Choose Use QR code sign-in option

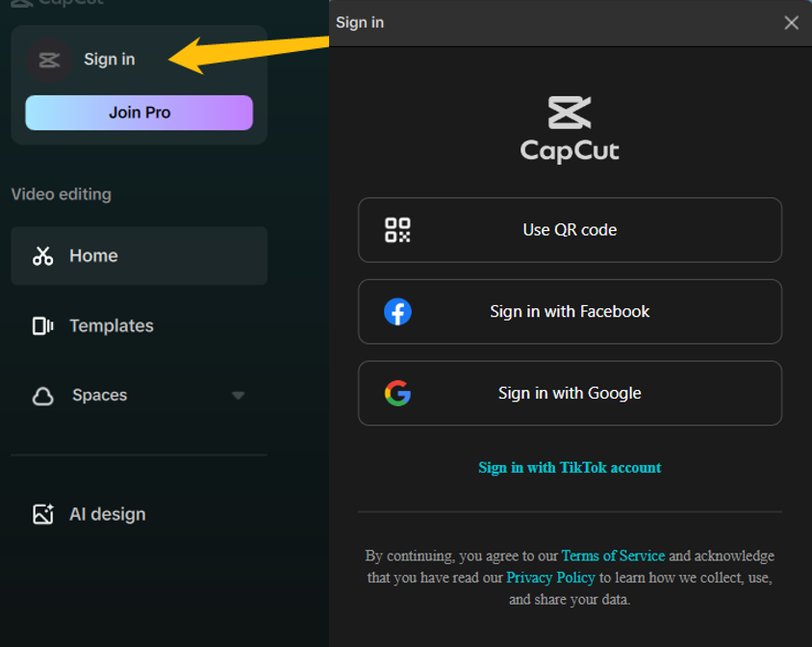click(570, 229)
